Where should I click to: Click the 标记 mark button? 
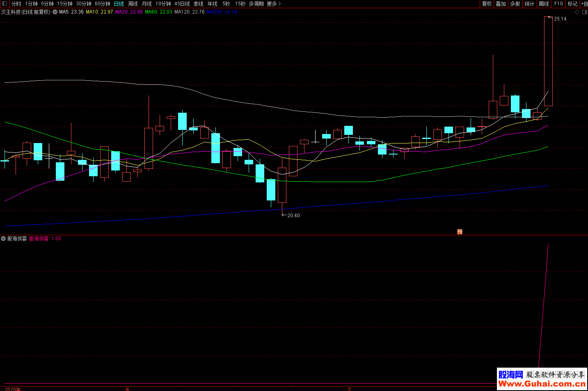point(572,4)
